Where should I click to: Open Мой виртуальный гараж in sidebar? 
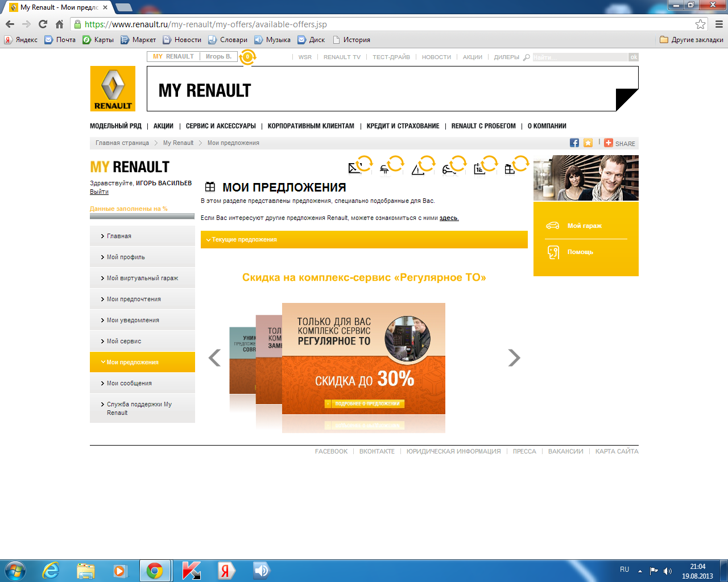(142, 278)
